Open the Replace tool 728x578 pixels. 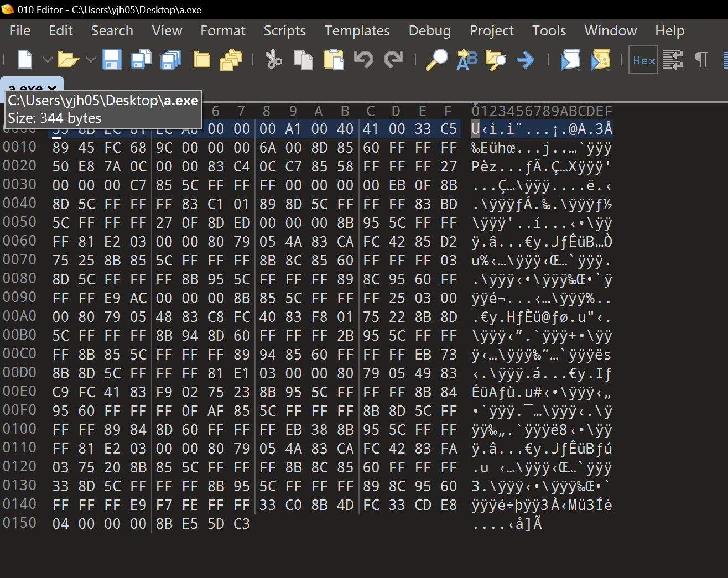[x=466, y=59]
